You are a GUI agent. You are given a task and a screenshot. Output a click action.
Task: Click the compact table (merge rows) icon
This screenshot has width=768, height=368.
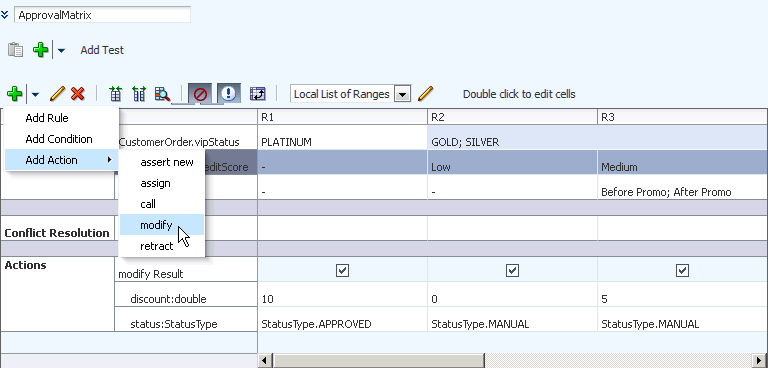[116, 94]
